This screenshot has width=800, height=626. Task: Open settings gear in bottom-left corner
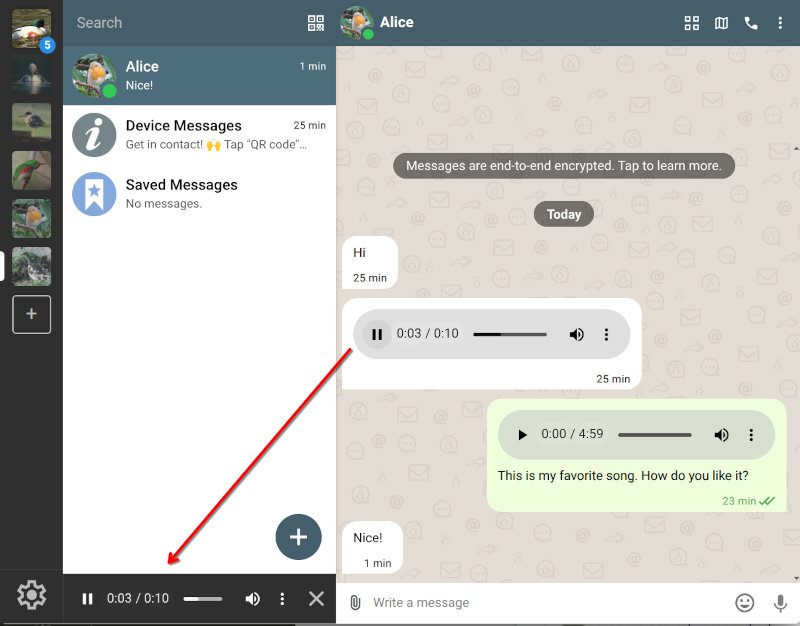tap(31, 595)
